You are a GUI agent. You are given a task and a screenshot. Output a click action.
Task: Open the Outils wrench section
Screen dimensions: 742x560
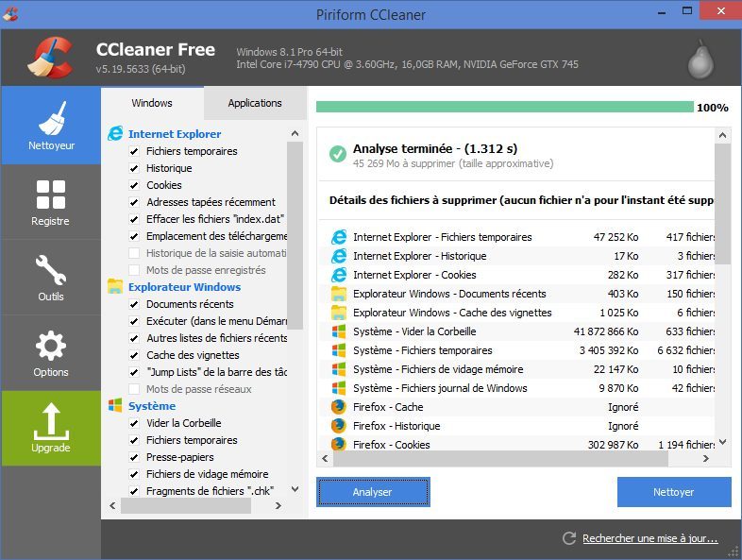click(51, 278)
